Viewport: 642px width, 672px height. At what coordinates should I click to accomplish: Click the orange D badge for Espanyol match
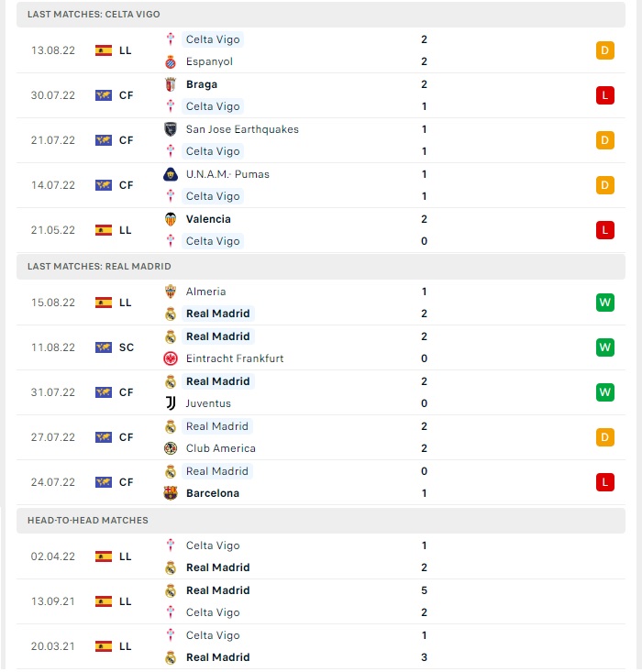click(x=604, y=50)
